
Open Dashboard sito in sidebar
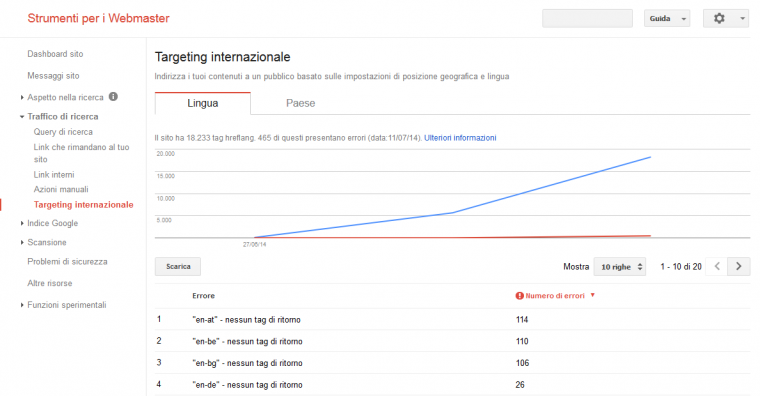tap(55, 54)
